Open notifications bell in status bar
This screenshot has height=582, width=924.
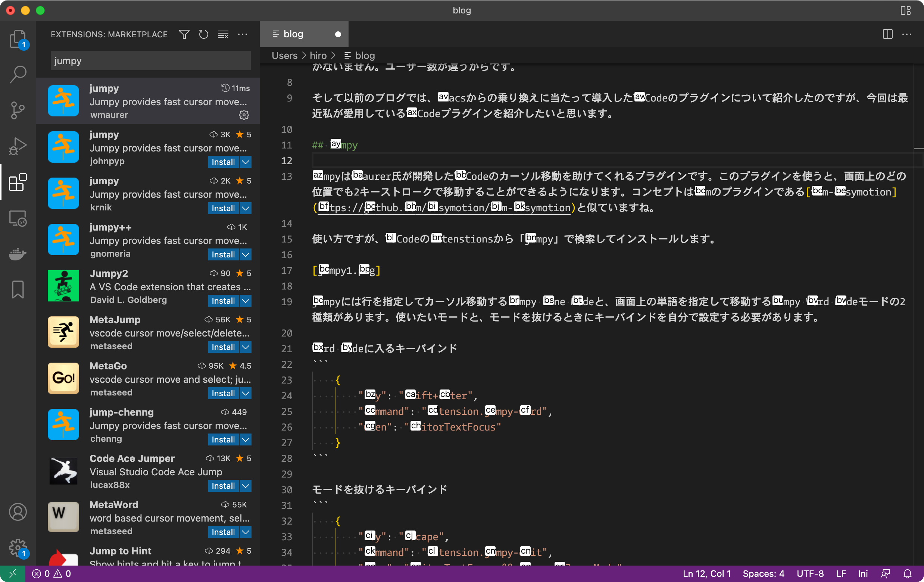tap(908, 573)
